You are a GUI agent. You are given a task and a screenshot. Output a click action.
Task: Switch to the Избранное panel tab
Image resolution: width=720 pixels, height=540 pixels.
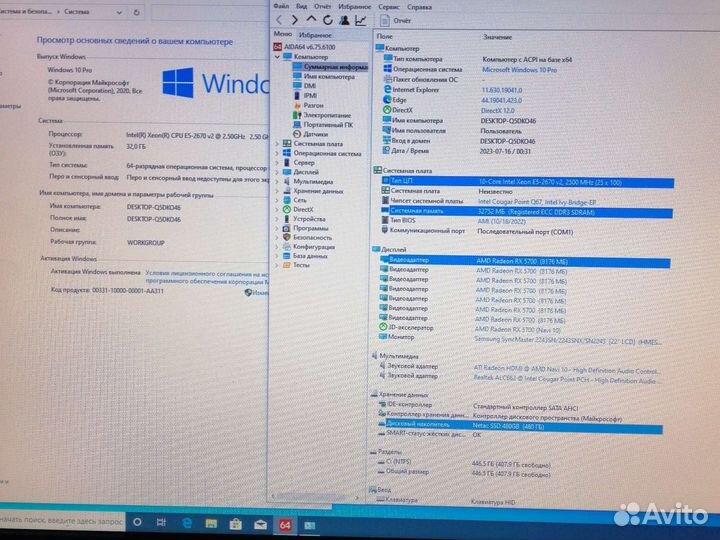pos(315,35)
